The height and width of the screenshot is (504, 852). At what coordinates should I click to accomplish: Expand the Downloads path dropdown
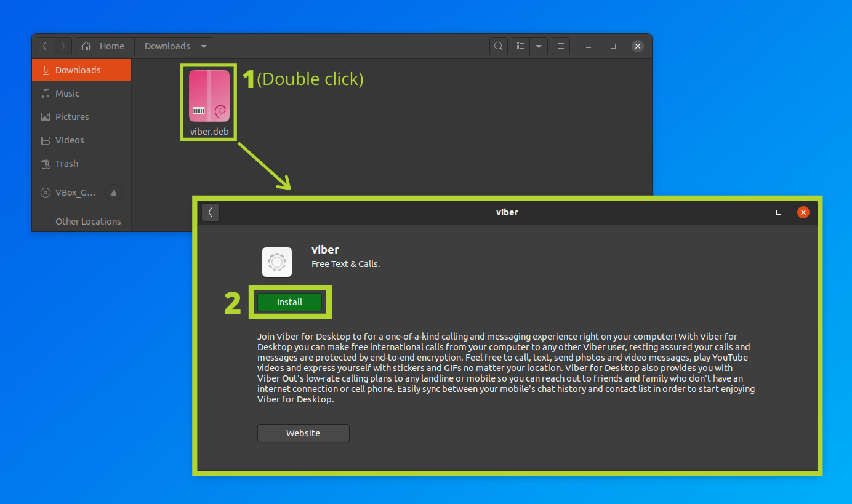click(204, 46)
